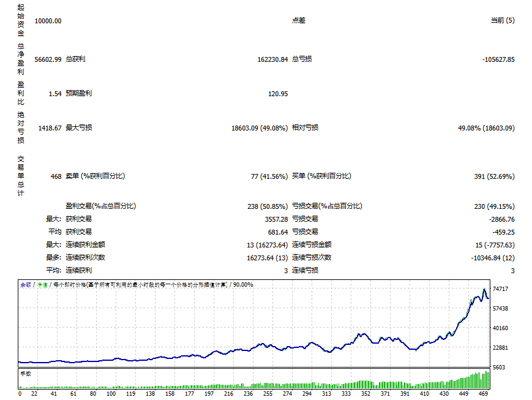Click the 352 x-axis label
Viewport: 532px width, 400px height.
[x=365, y=394]
